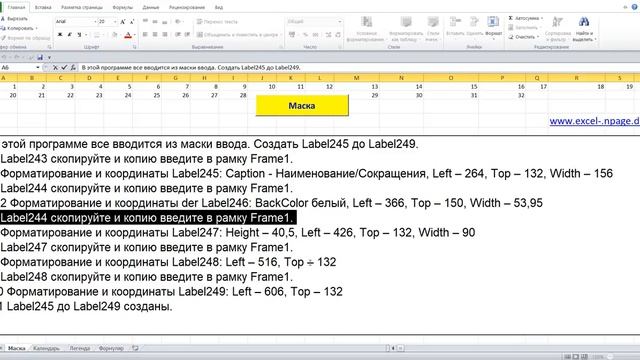Screen dimensions: 640x360
Task: Open Cell Styles gallery
Action: [433, 29]
